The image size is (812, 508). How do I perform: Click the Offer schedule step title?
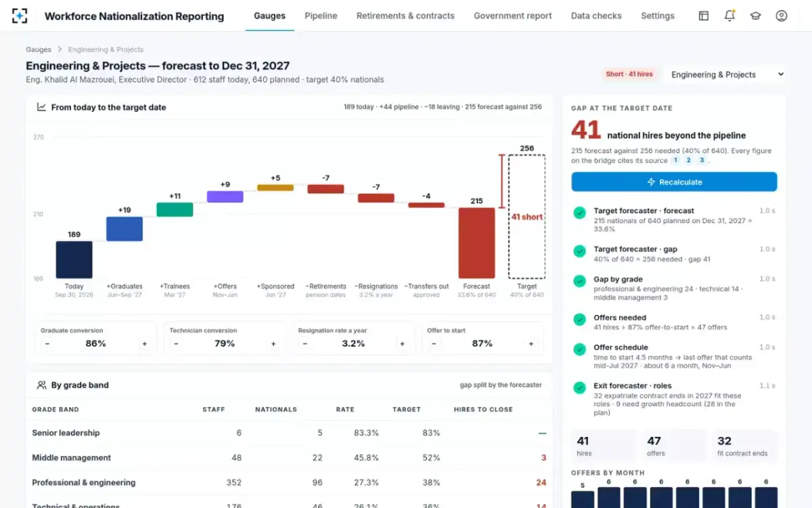pyautogui.click(x=621, y=347)
